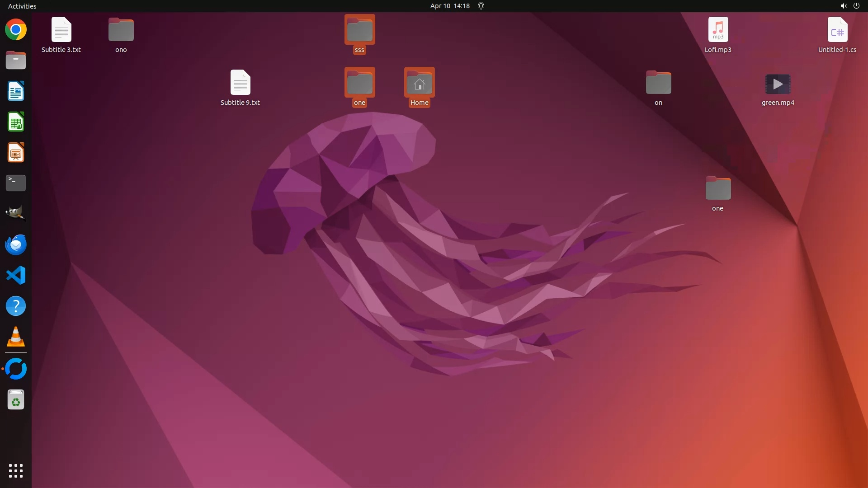Image resolution: width=868 pixels, height=488 pixels.
Task: Open LibreOffice Calc spreadsheet icon
Action: tap(16, 122)
